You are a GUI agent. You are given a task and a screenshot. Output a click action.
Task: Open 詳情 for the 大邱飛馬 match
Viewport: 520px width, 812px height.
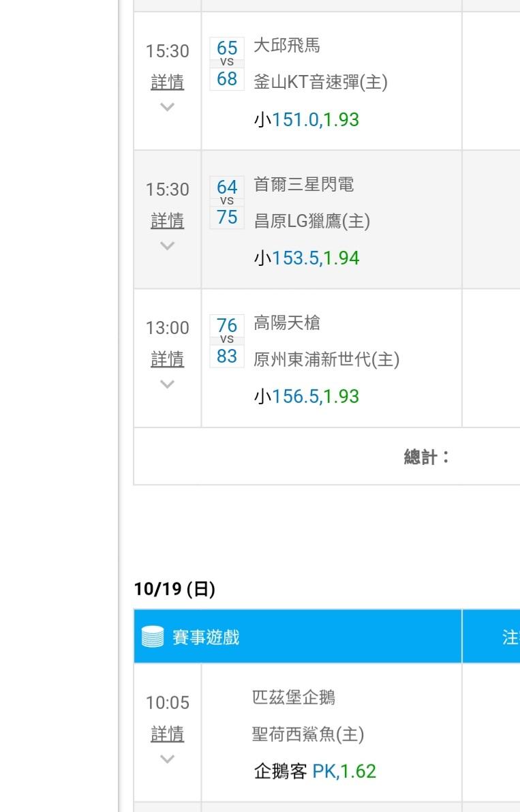(167, 82)
